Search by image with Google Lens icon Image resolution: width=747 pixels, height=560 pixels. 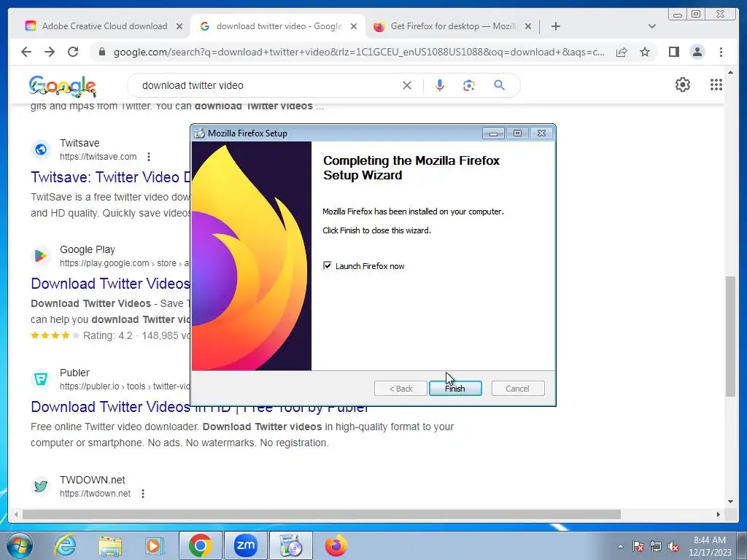coord(469,85)
